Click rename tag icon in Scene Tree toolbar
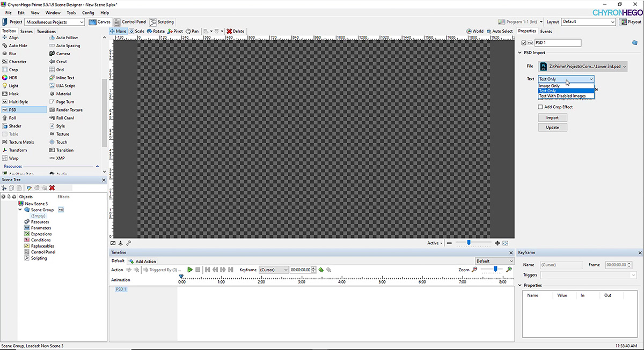Viewport: 644px width, 350px height. click(29, 188)
